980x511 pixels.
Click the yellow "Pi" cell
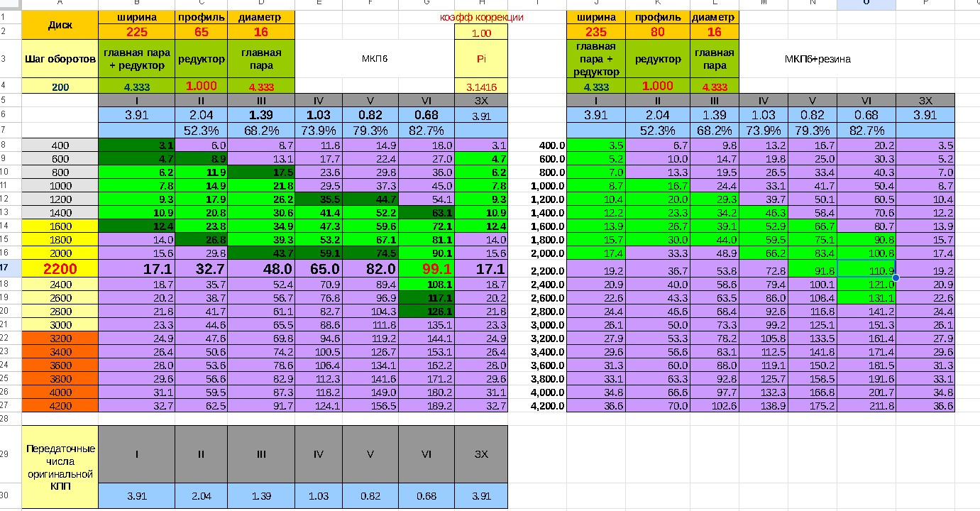[x=481, y=60]
